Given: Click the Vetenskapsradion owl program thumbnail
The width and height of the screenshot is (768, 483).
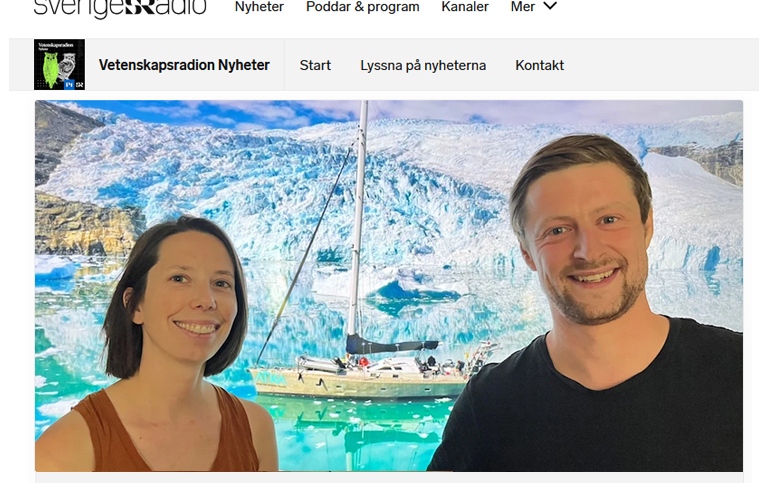Looking at the screenshot, I should (59, 65).
